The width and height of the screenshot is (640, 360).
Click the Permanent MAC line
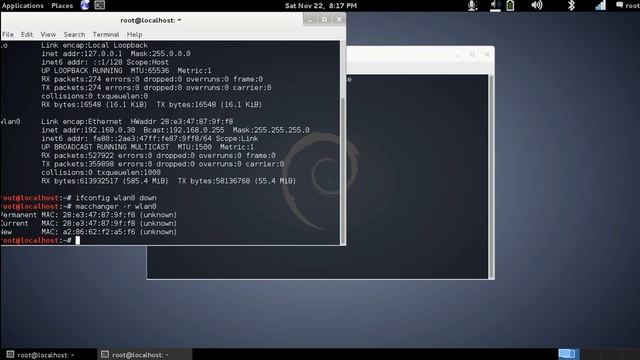tap(89, 215)
